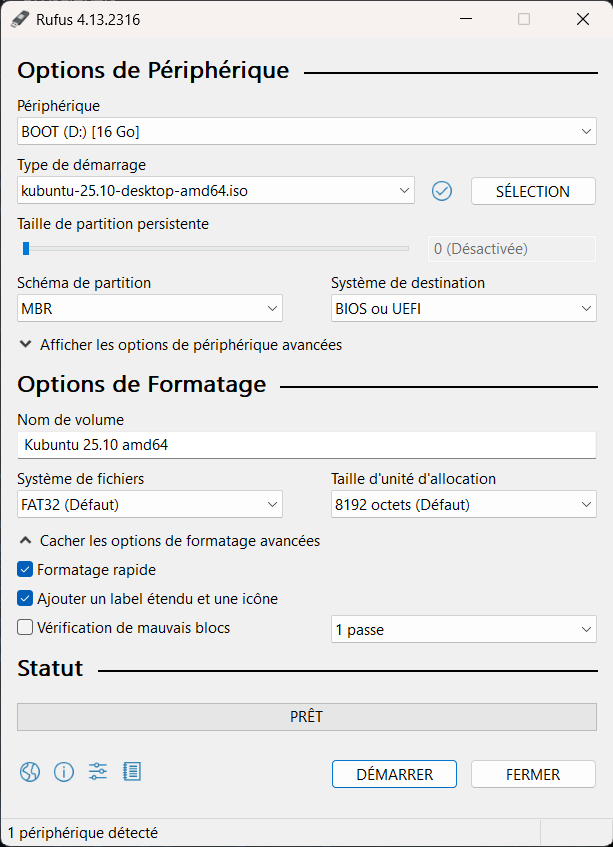Click the Rufus USB drive title icon
This screenshot has height=847, width=613.
point(20,19)
